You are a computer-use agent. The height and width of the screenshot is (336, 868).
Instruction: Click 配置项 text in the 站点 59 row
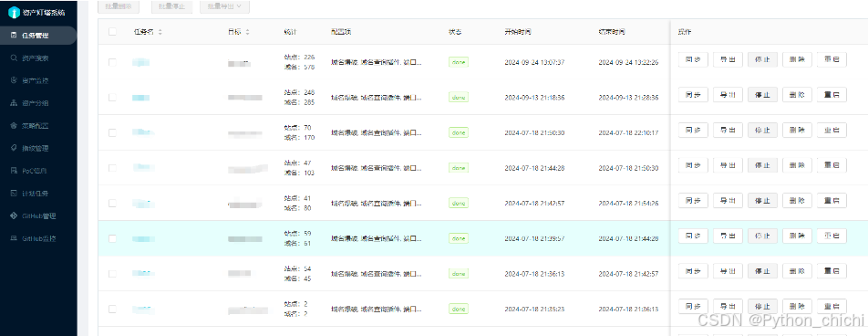point(377,238)
